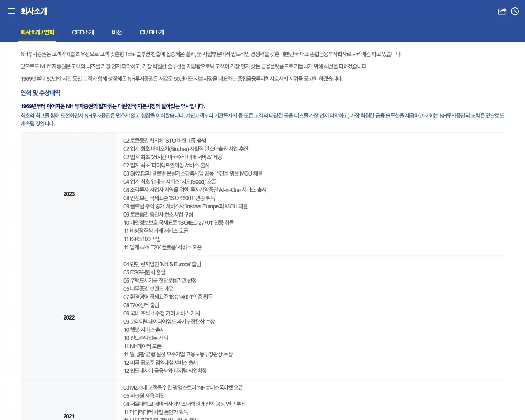
Task: Click the 2022 year cell
Action: click(x=69, y=317)
